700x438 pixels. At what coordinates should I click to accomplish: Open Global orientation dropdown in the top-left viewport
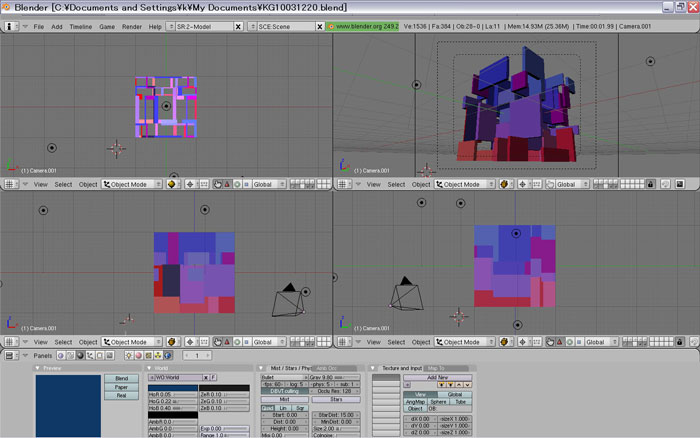269,184
